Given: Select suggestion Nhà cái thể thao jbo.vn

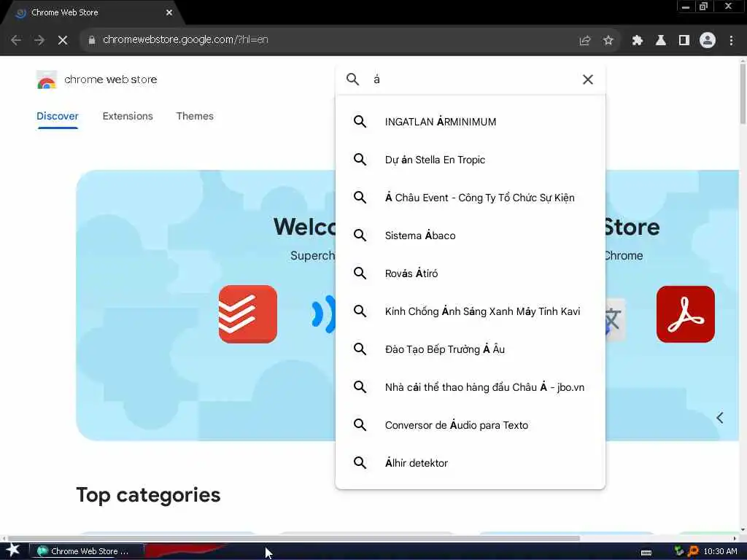Looking at the screenshot, I should tap(471, 387).
